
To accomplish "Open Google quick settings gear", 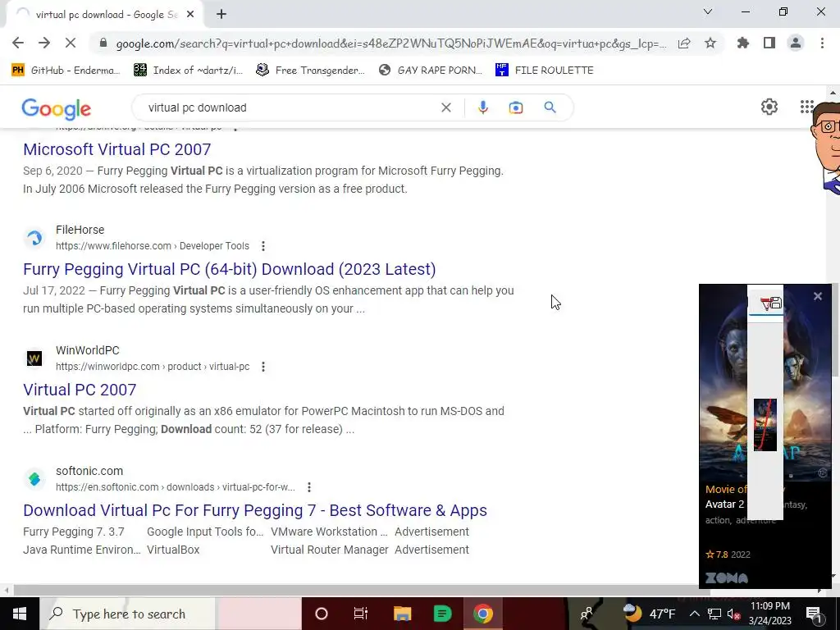I will [x=769, y=107].
